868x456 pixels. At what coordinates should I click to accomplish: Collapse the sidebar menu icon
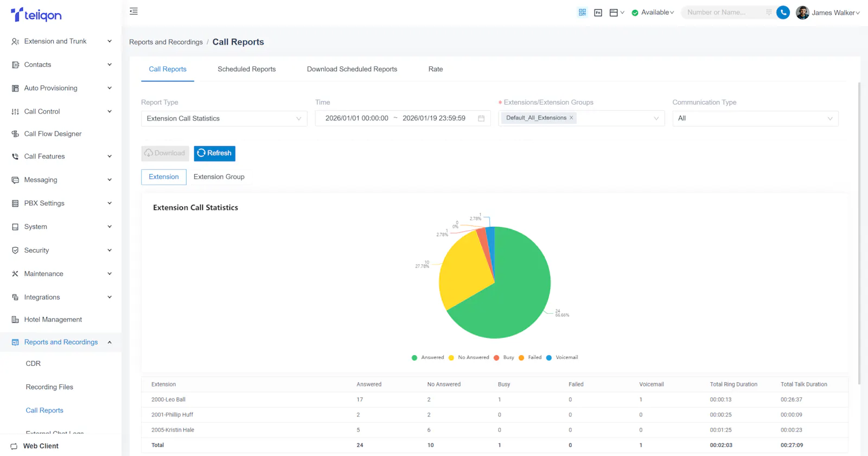(133, 11)
